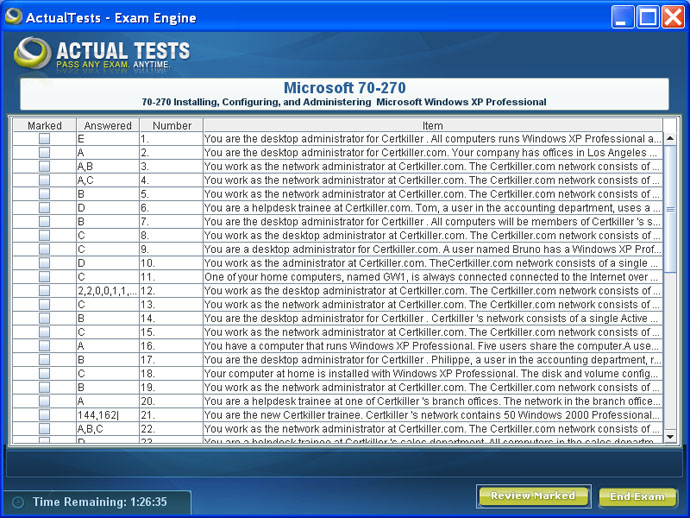Select question 14 about single Active Directory
Image resolution: width=690 pixels, height=518 pixels.
pos(433,318)
